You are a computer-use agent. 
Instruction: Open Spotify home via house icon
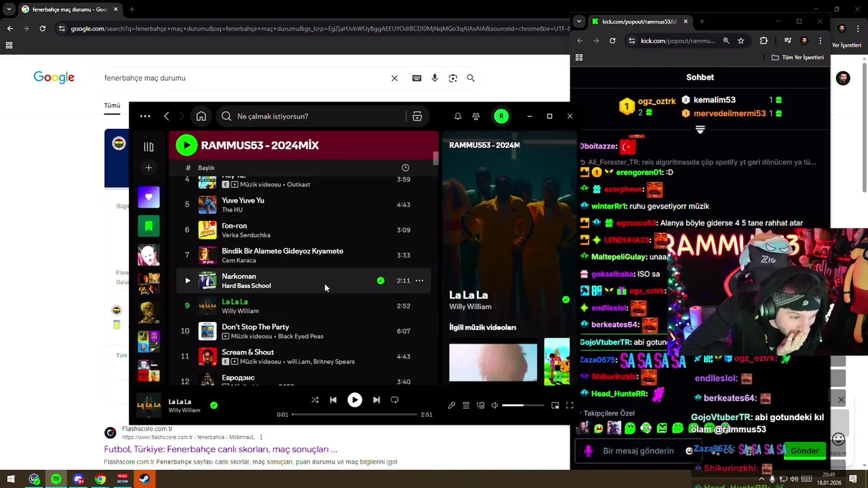click(201, 116)
